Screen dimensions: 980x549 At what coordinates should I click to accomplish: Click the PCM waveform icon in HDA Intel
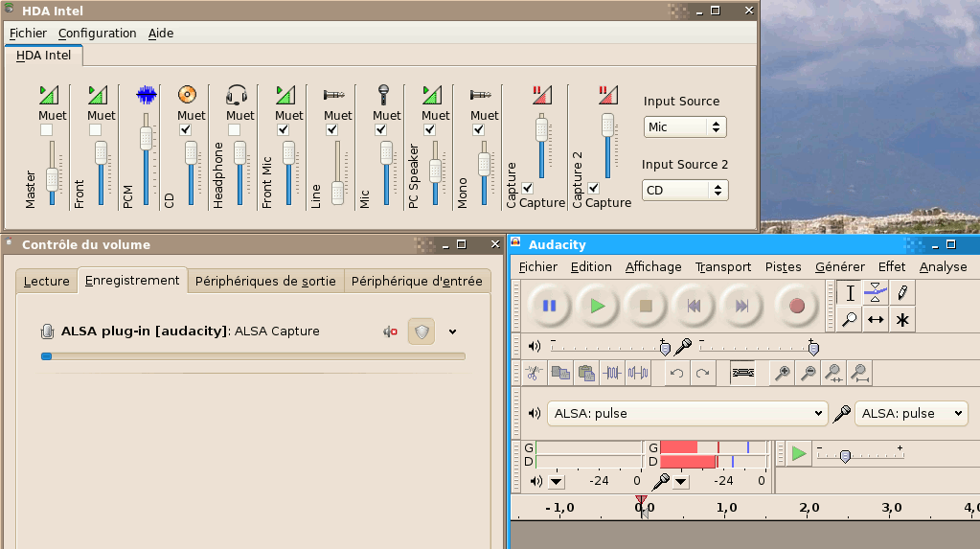[x=147, y=95]
